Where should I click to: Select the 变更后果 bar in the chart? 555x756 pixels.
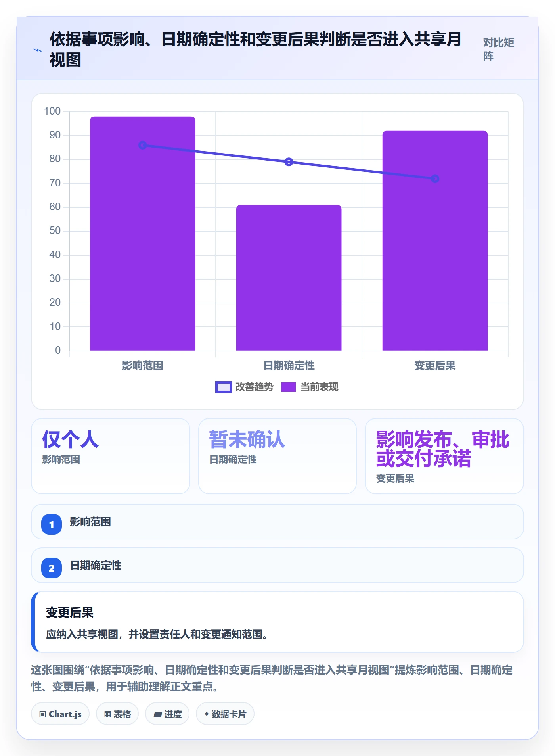click(435, 241)
